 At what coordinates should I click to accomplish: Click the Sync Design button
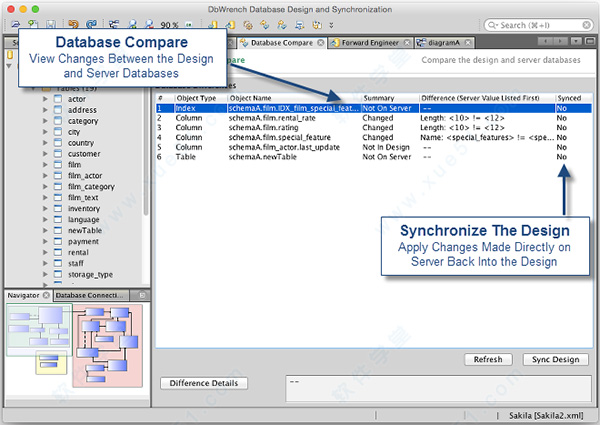pyautogui.click(x=556, y=360)
